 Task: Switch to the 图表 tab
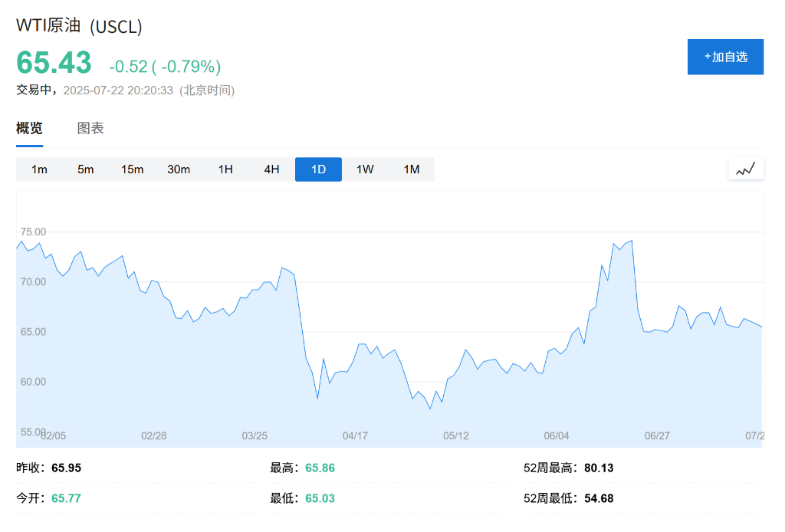pos(90,128)
